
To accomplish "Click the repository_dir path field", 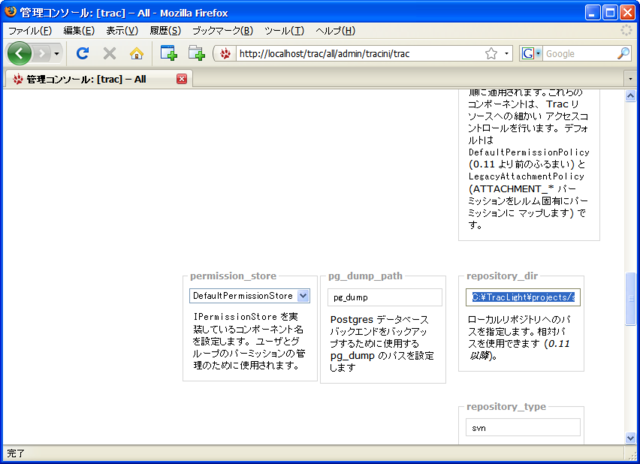I will pyautogui.click(x=523, y=297).
